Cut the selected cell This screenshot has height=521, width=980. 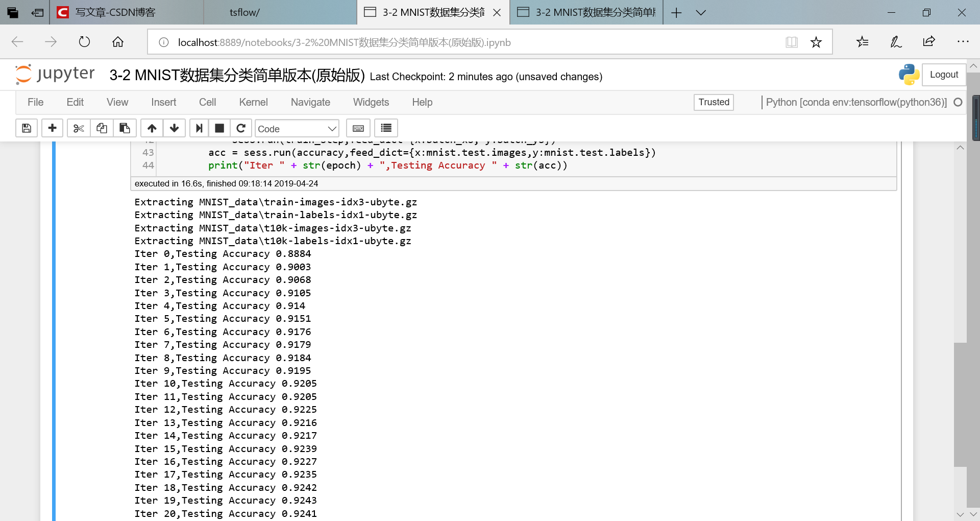coord(78,128)
